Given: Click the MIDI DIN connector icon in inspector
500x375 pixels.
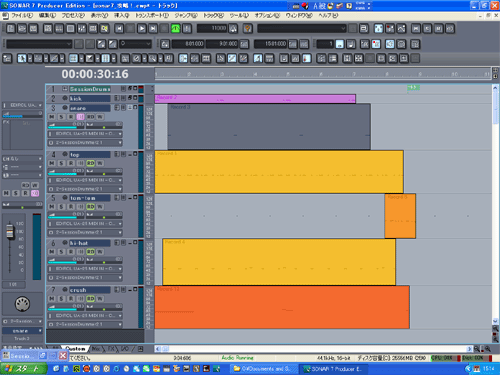Looking at the screenshot, I should coord(22,304).
